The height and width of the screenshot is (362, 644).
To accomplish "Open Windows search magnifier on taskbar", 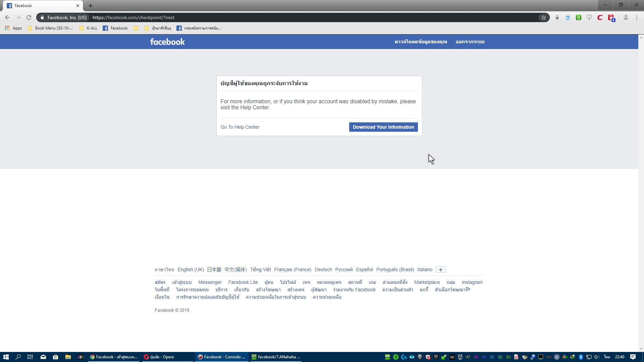I will click(18, 357).
